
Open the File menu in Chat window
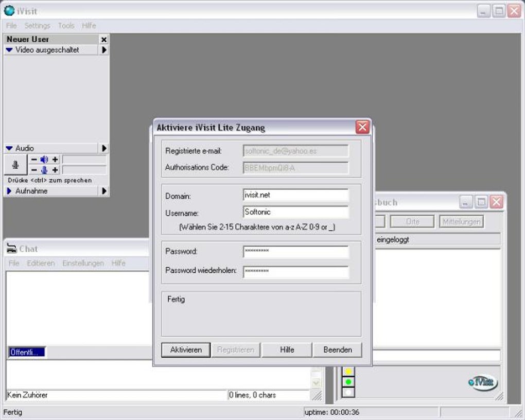14,263
